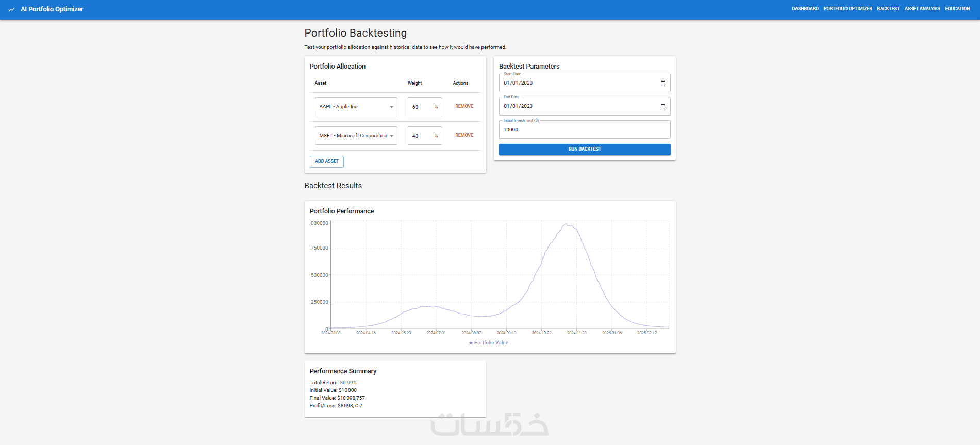Focus the Initial Investment input field
This screenshot has width=980, height=445.
(x=584, y=130)
